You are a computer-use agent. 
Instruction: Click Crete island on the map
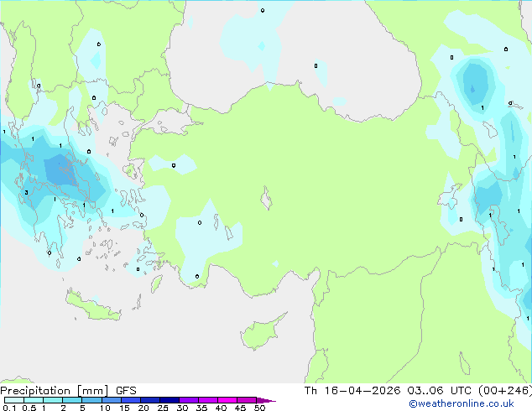tap(91, 307)
